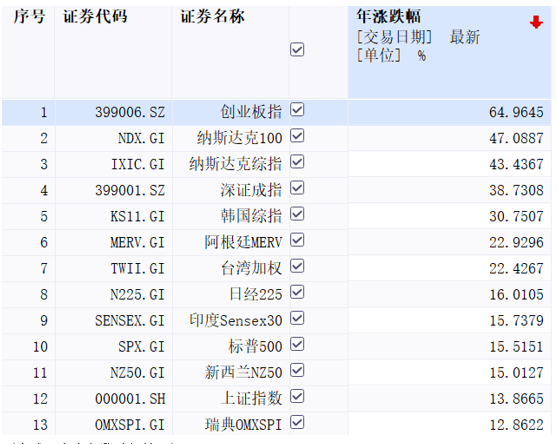The width and height of the screenshot is (558, 444).
Task: Select code cell IXIC.GI
Action: (138, 164)
